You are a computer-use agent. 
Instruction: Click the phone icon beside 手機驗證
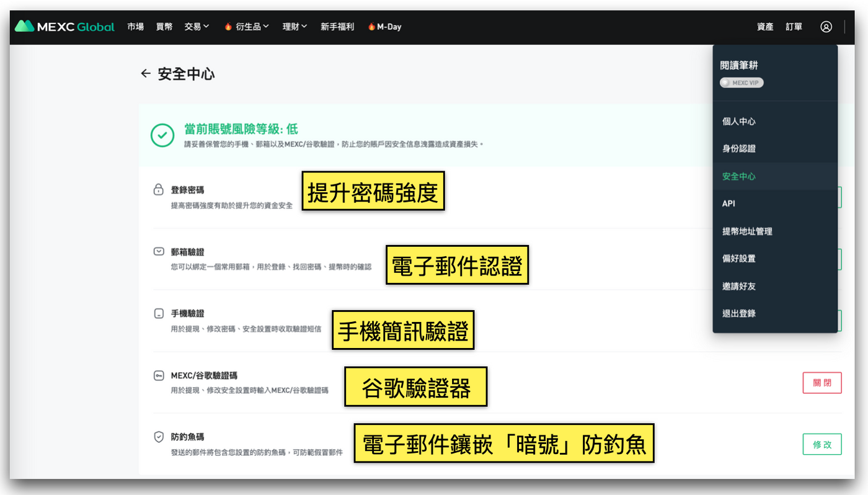click(157, 313)
